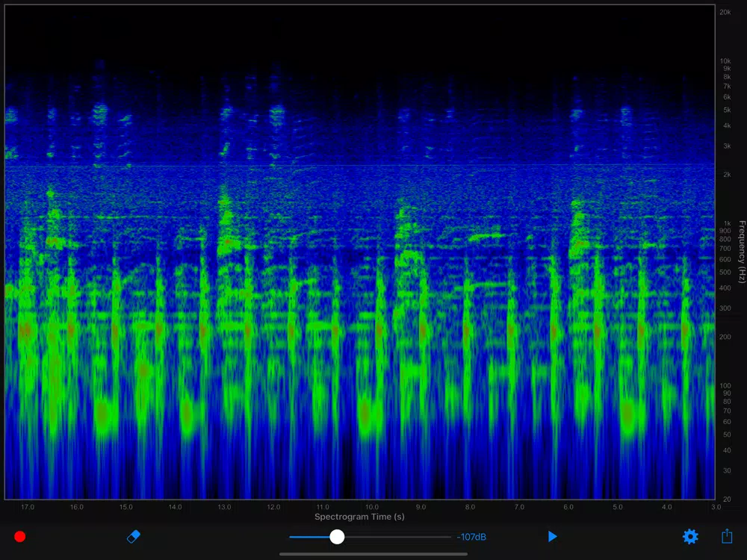Image resolution: width=747 pixels, height=560 pixels.
Task: Start recording with the red record button
Action: pos(20,537)
